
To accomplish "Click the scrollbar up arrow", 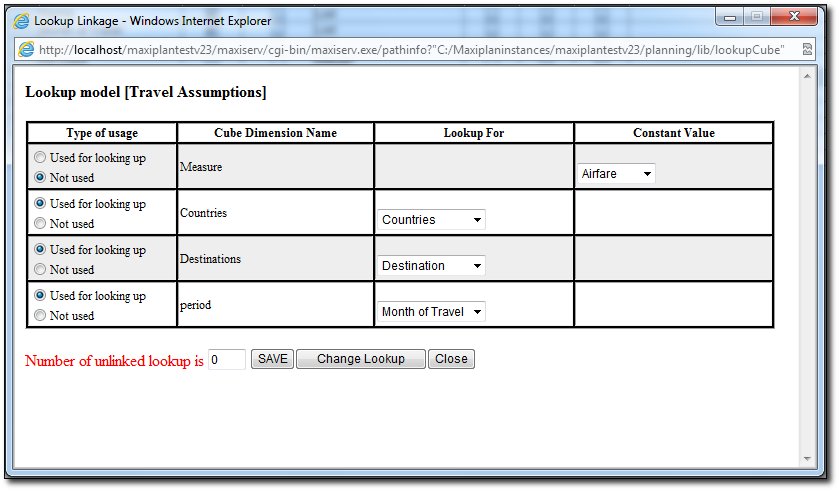I will (x=807, y=77).
